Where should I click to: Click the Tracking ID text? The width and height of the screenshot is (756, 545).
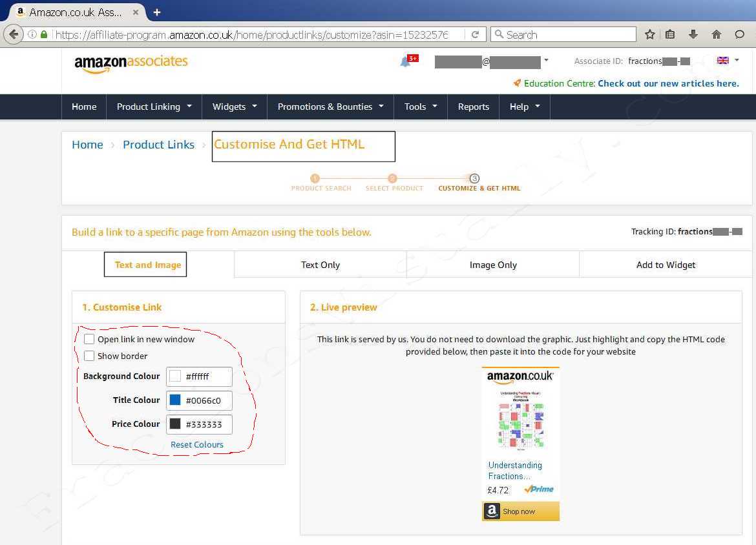coord(687,232)
